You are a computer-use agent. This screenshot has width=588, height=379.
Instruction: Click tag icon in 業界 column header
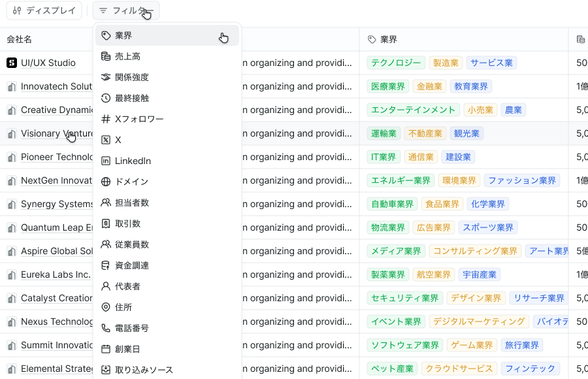pos(372,39)
